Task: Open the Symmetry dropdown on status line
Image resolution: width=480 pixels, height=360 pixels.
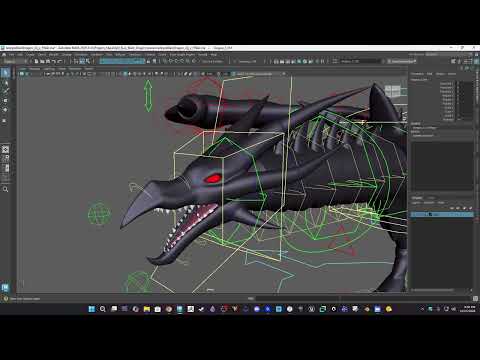Action: tap(247, 61)
